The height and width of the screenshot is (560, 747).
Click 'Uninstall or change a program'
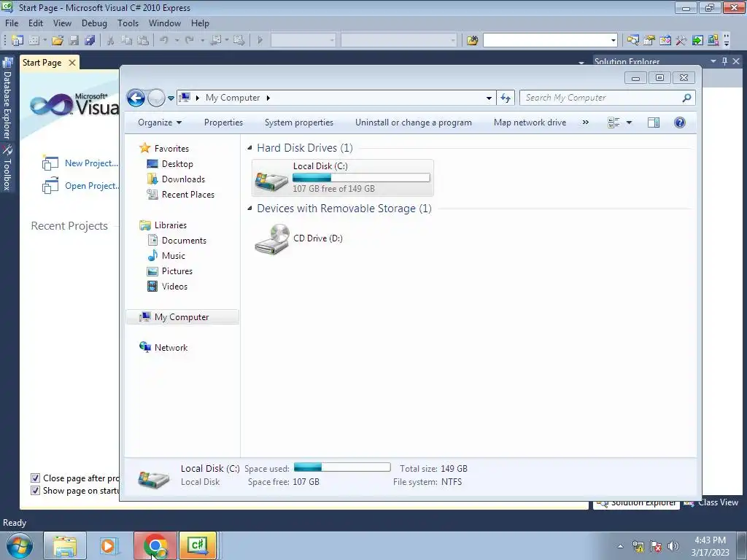point(414,122)
